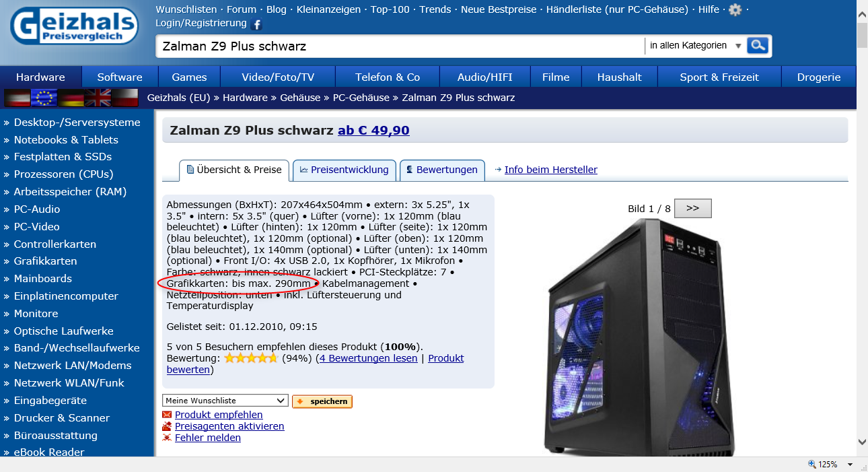
Task: Click the 'speichern' wishlist button
Action: click(x=322, y=401)
